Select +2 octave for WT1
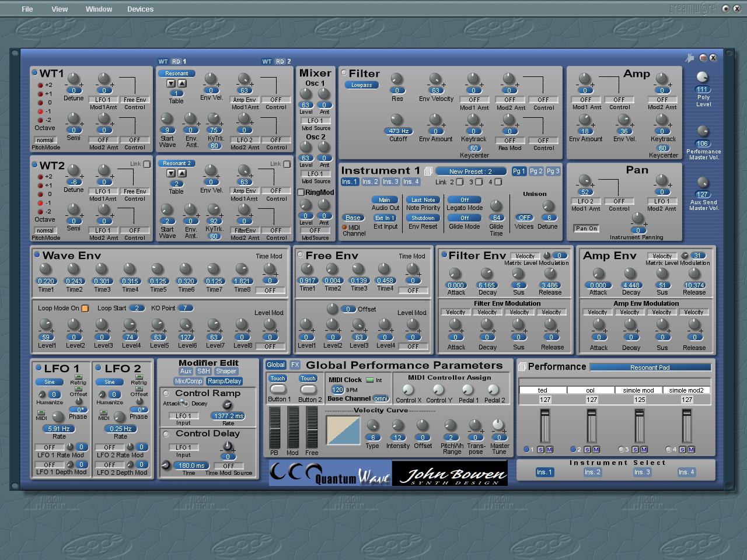The image size is (747, 560). tap(40, 85)
